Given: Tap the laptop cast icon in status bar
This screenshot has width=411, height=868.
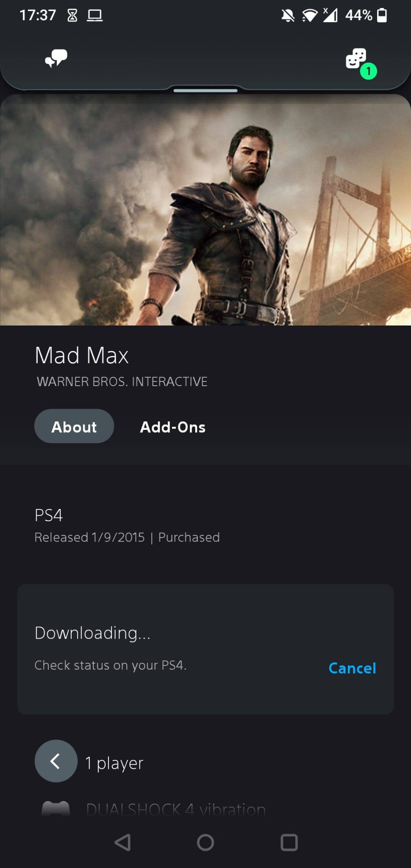Looking at the screenshot, I should (x=95, y=16).
